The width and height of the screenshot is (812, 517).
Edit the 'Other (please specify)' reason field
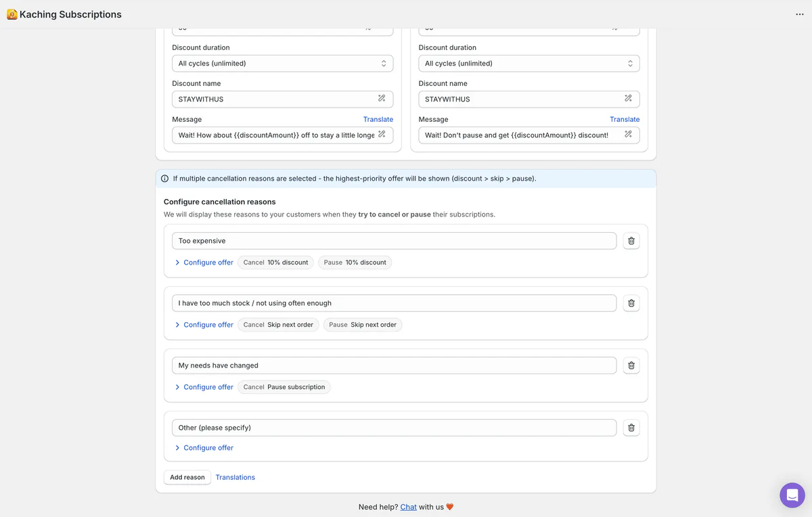point(394,428)
